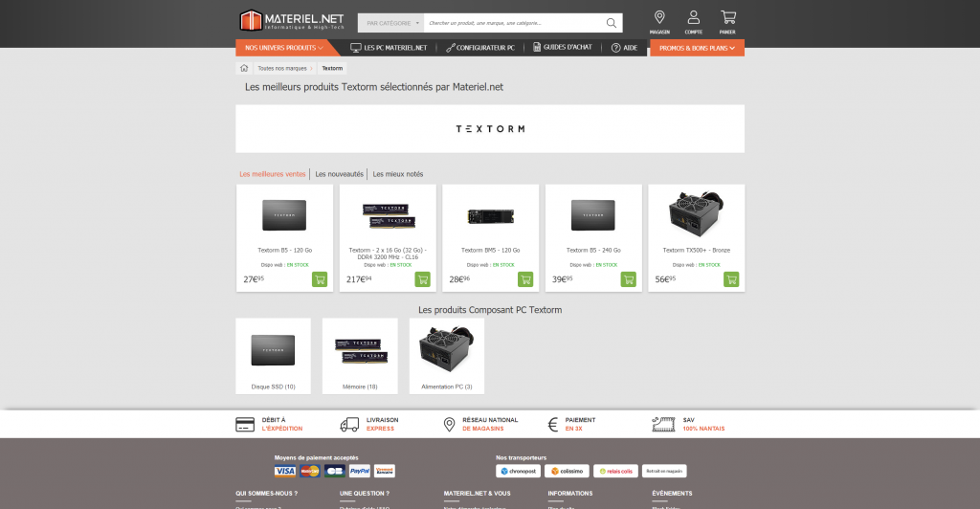Select the Les meilleures ventes tab
Screen dimensions: 980x509
(273, 174)
